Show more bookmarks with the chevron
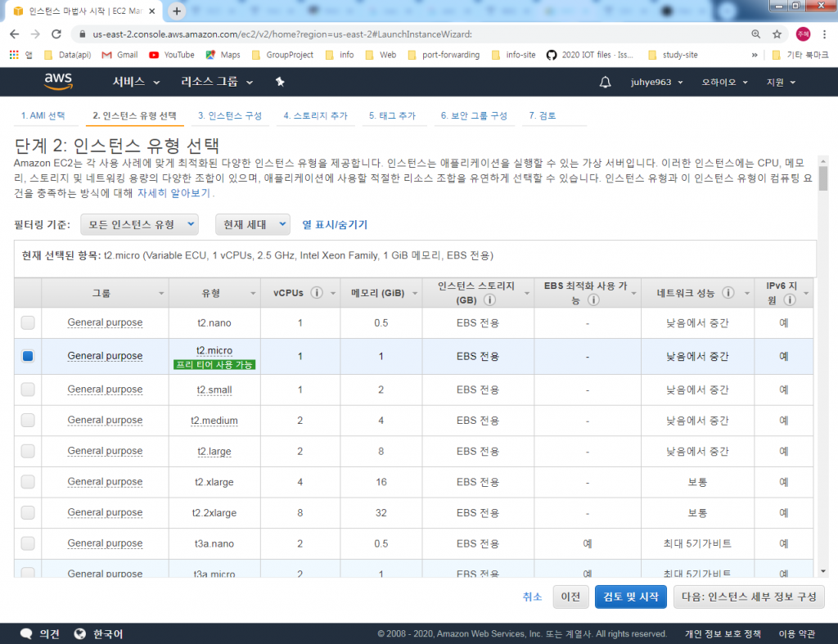838x644 pixels. click(755, 55)
